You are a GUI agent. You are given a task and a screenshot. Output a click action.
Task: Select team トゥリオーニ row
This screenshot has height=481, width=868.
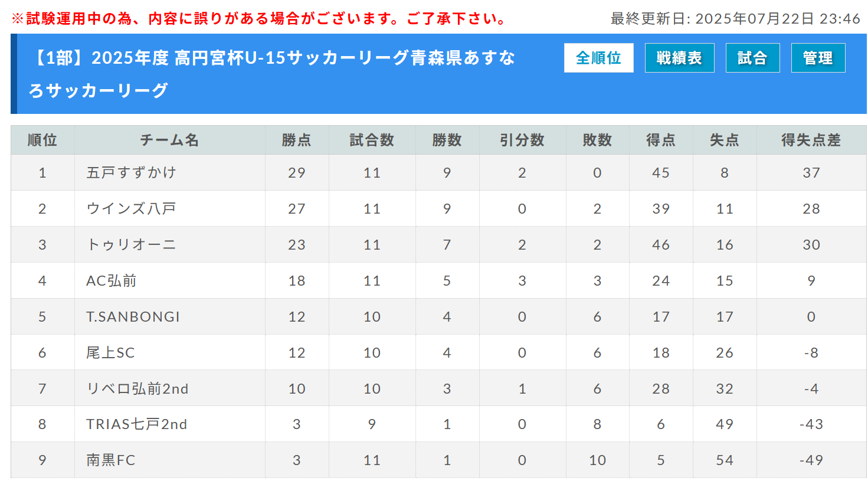click(x=438, y=244)
